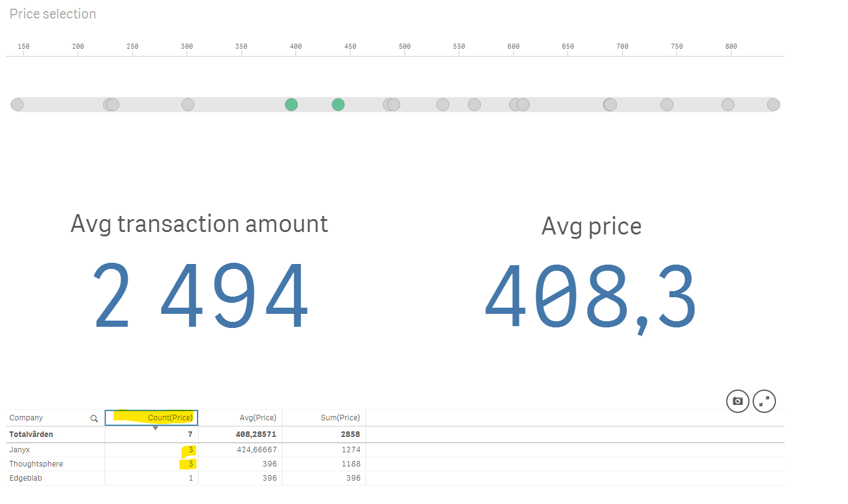Select Thoughtsphere in the Company column

36,464
